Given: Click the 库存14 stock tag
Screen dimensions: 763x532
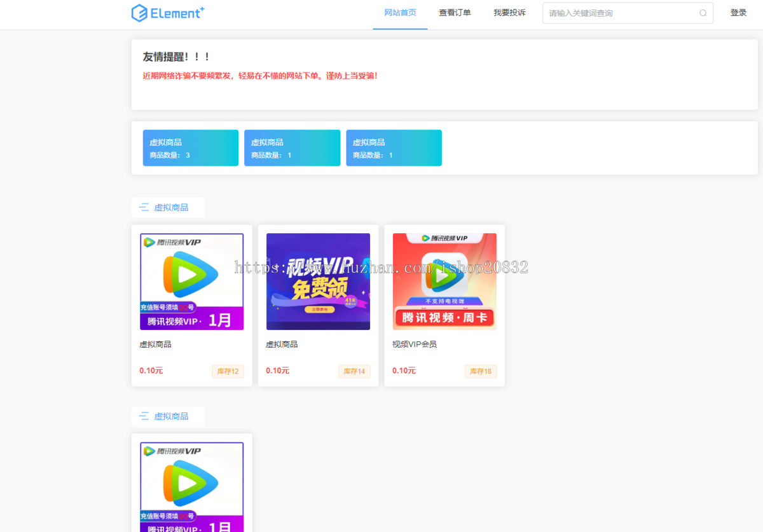Looking at the screenshot, I should coord(354,371).
